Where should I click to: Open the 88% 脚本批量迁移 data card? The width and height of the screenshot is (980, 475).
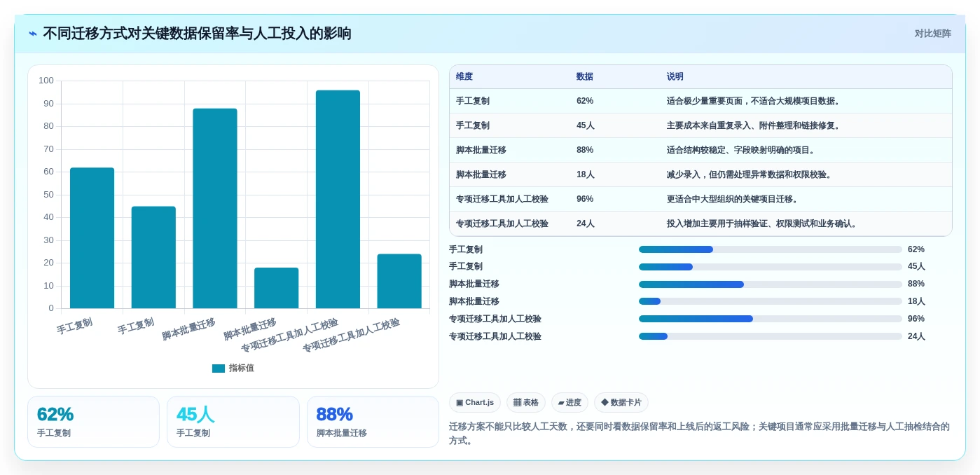pyautogui.click(x=373, y=422)
